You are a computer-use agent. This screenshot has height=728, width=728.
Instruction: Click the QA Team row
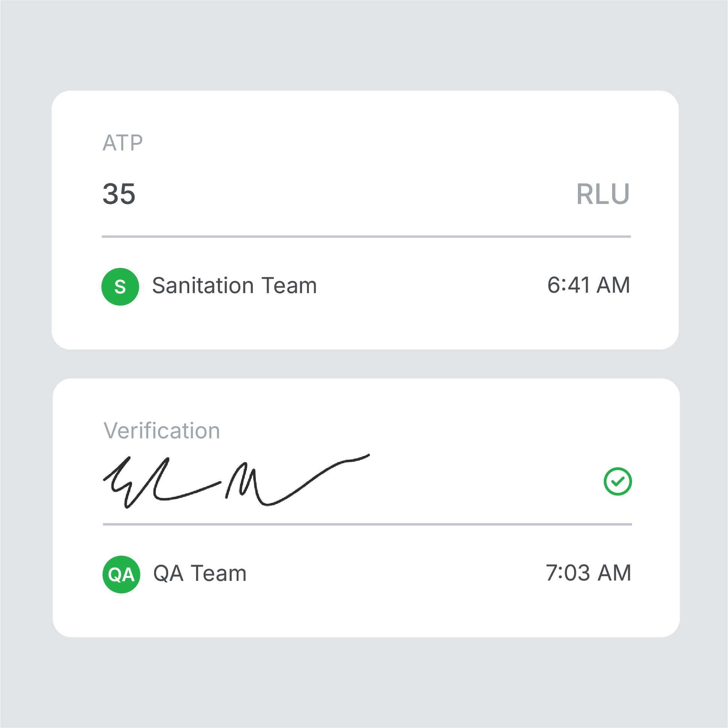[368, 574]
